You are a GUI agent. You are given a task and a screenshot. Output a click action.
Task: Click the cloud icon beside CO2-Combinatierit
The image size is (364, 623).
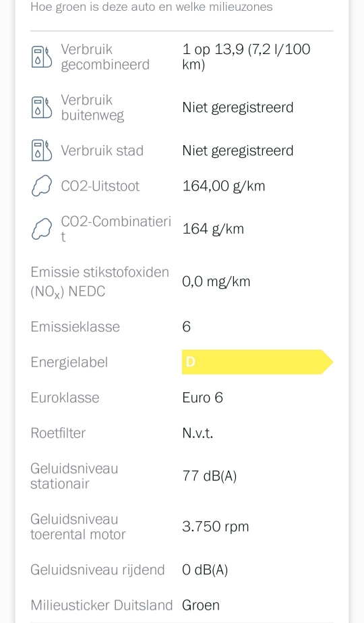tap(42, 229)
